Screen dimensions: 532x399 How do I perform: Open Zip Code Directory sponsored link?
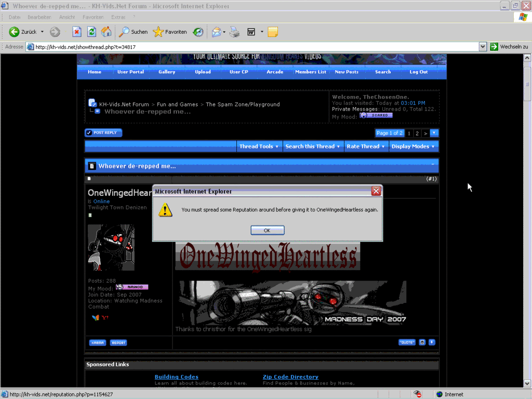pyautogui.click(x=290, y=377)
